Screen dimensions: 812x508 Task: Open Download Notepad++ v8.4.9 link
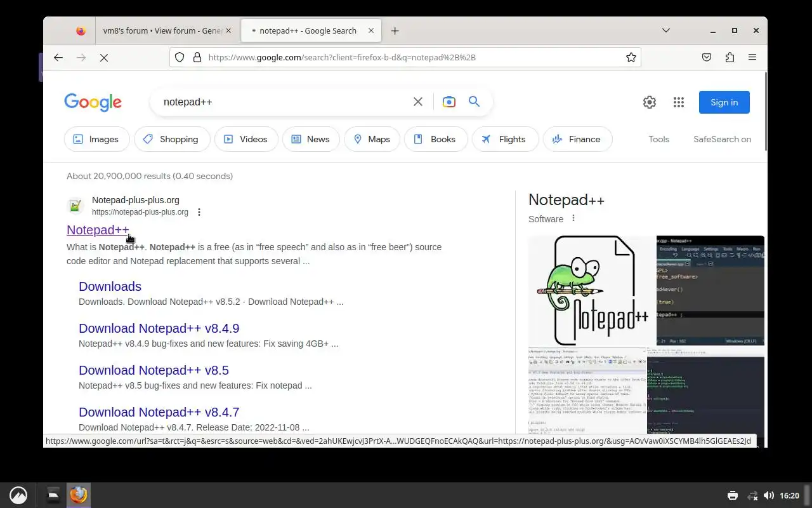coord(159,328)
